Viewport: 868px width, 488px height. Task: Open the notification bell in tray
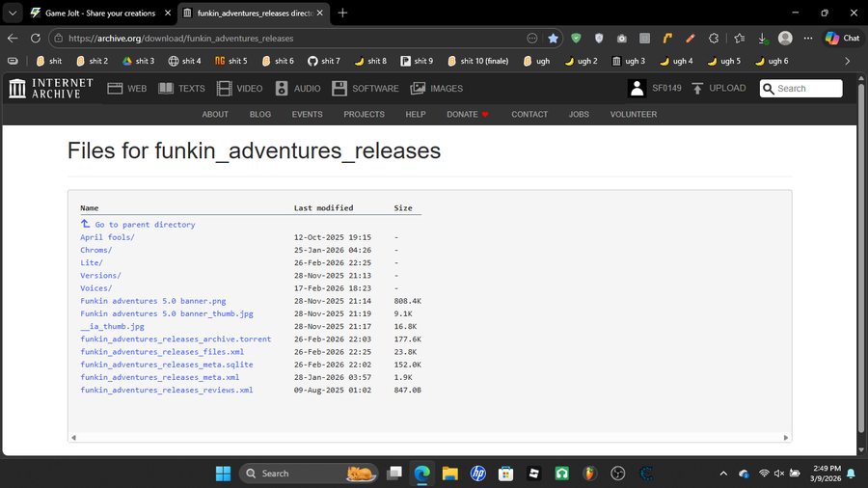[x=851, y=474]
